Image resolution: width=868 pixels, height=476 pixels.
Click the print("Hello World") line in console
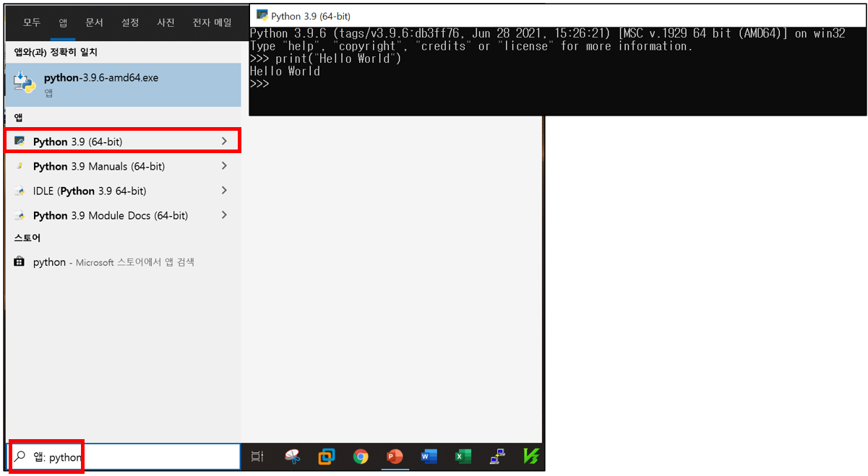[x=325, y=59]
